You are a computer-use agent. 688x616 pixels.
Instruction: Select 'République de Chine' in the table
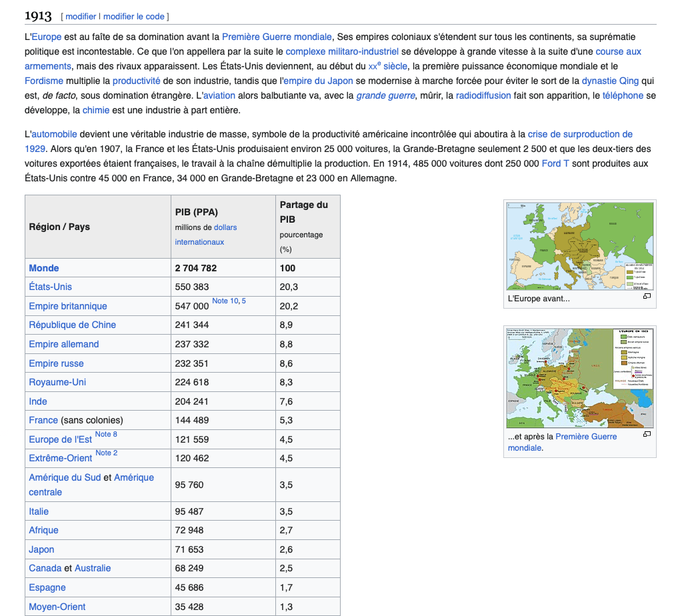(72, 325)
